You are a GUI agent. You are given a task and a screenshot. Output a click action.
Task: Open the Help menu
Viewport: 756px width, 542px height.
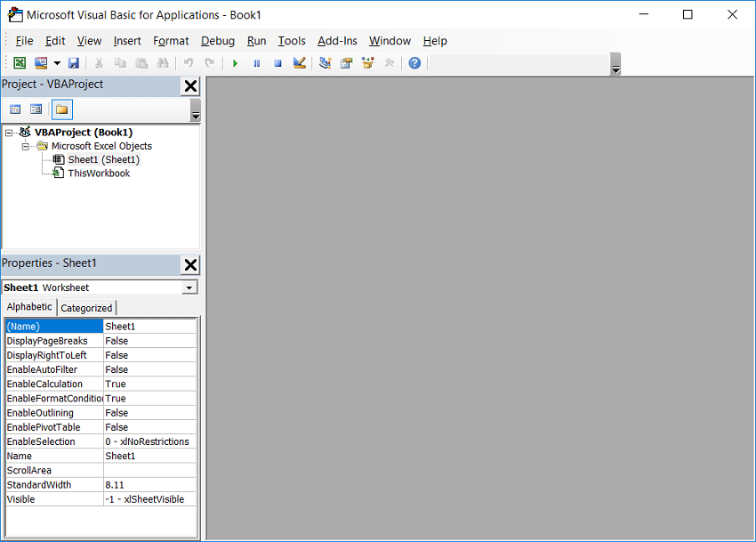(435, 41)
